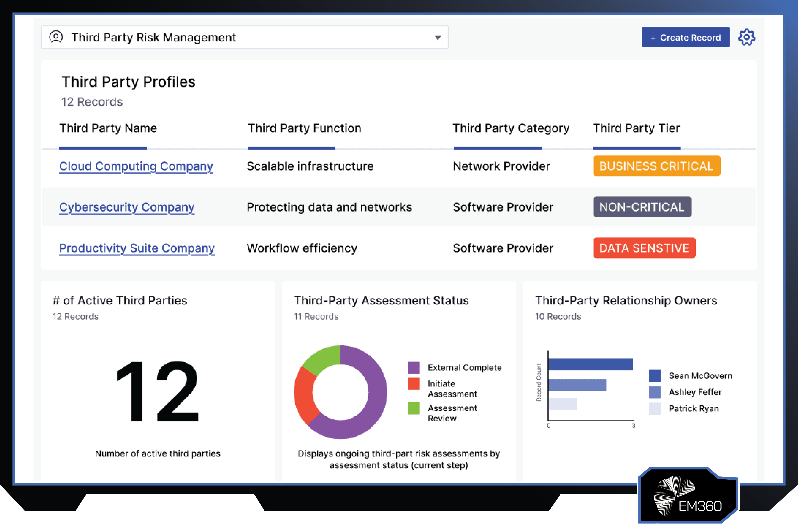Open the Cybersecurity Company link

pyautogui.click(x=127, y=207)
